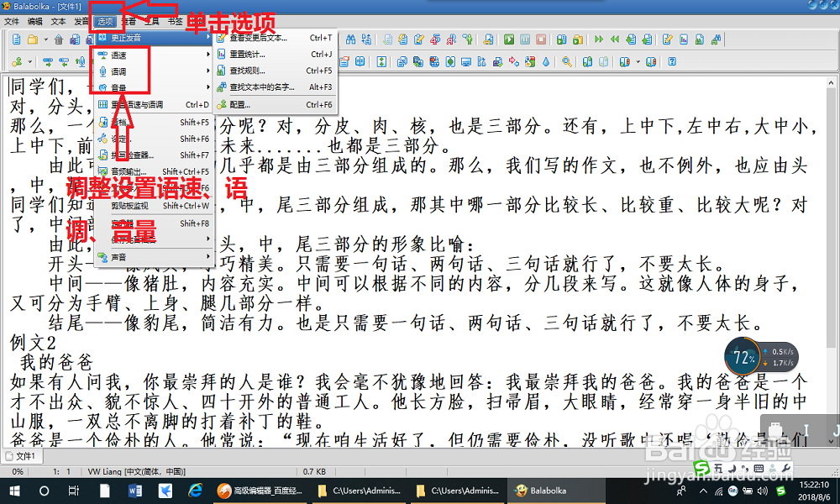The image size is (840, 504).
Task: Click the green up-arrow document icon
Action: 647,39
